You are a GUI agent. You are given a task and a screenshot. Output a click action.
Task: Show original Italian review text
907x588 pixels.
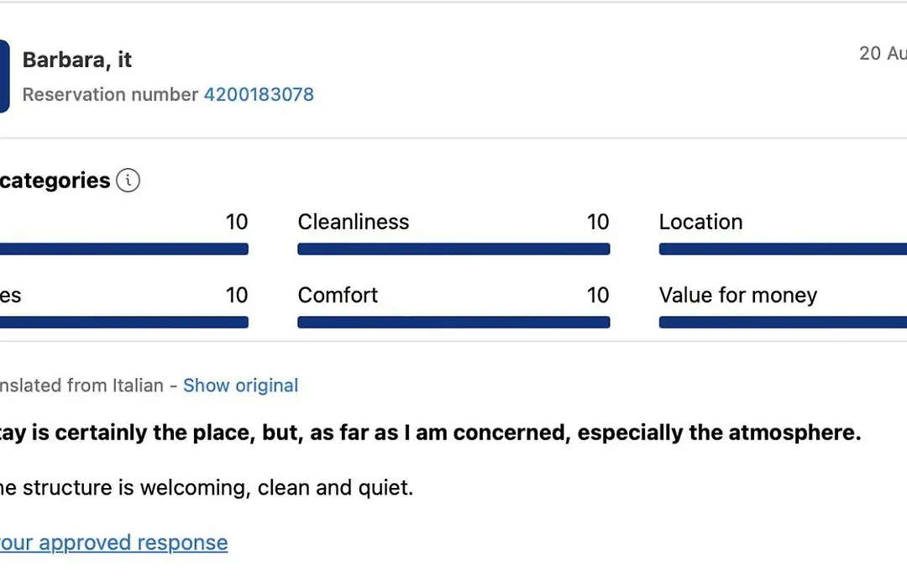pos(241,386)
